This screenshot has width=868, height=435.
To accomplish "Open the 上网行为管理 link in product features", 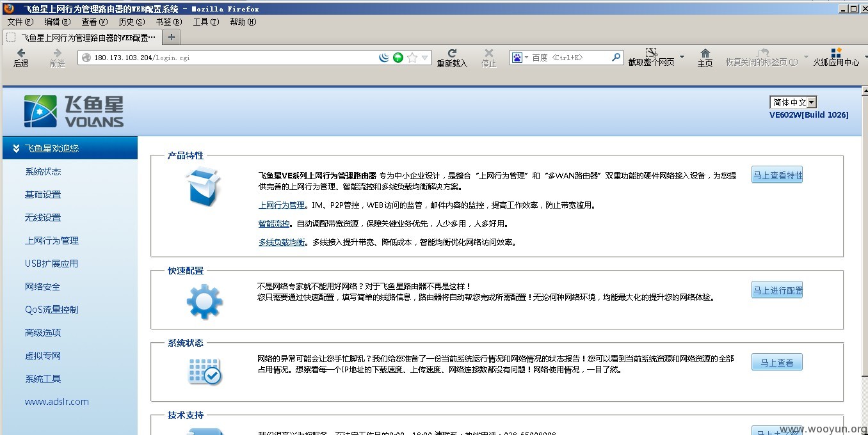I will tap(282, 205).
